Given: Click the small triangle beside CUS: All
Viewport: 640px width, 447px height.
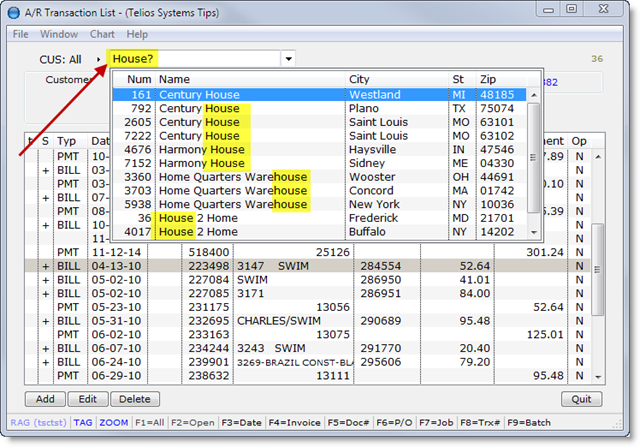Looking at the screenshot, I should (98, 60).
